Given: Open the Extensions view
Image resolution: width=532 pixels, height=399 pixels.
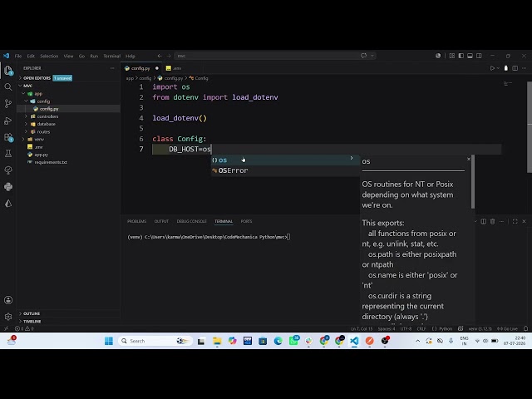Looking at the screenshot, I should click(x=8, y=137).
